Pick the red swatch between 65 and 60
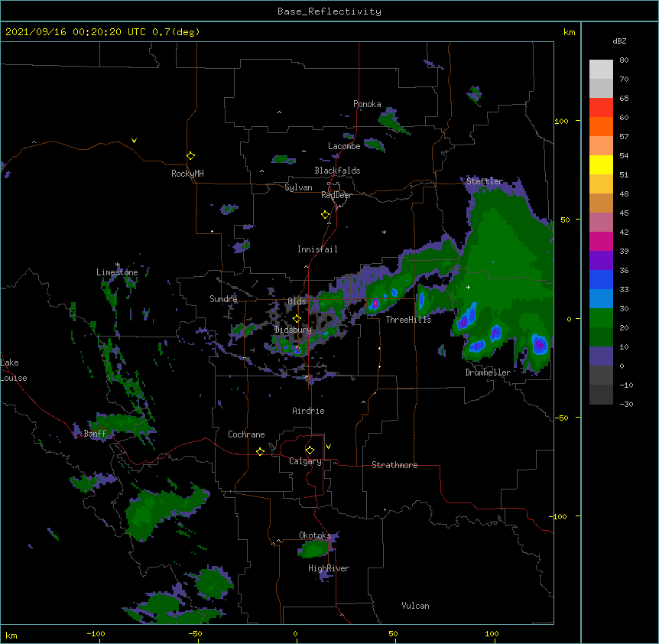 [601, 107]
